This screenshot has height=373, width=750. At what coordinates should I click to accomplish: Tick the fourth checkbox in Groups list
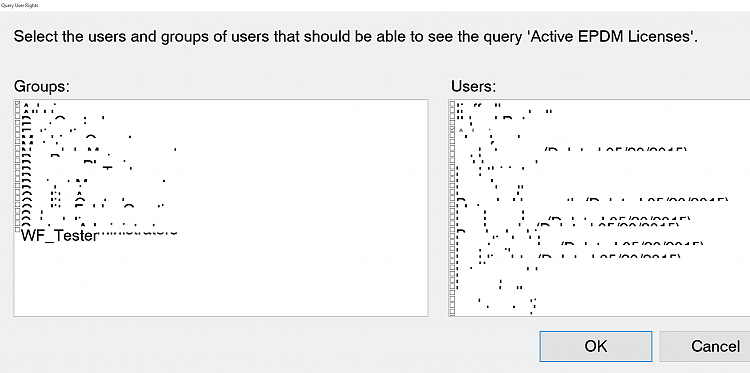tap(18, 123)
